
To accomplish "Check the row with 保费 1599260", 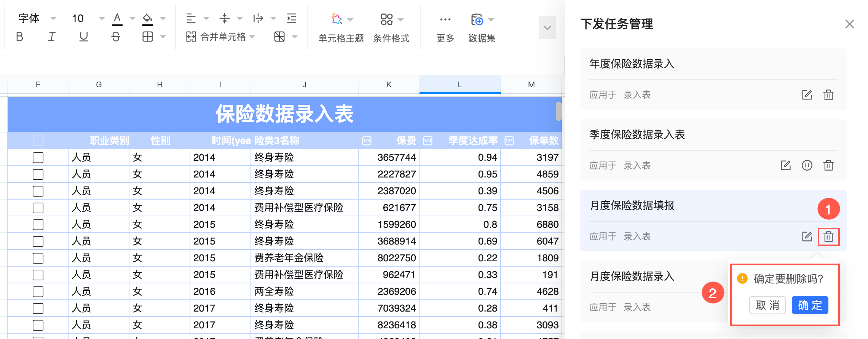I will pos(38,225).
